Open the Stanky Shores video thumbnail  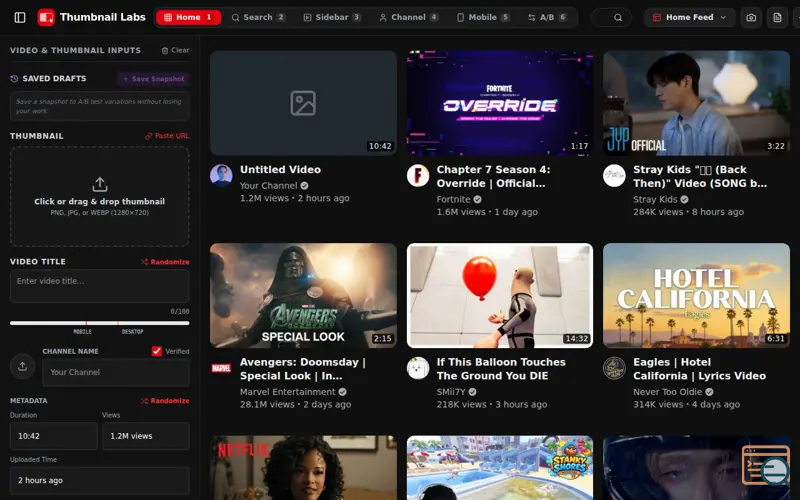point(499,468)
